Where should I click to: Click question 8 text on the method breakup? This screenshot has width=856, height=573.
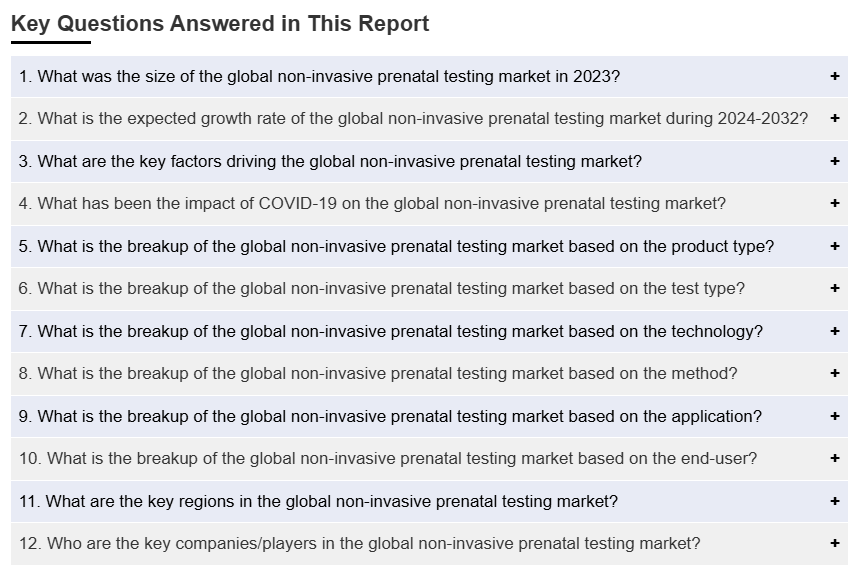pyautogui.click(x=378, y=374)
